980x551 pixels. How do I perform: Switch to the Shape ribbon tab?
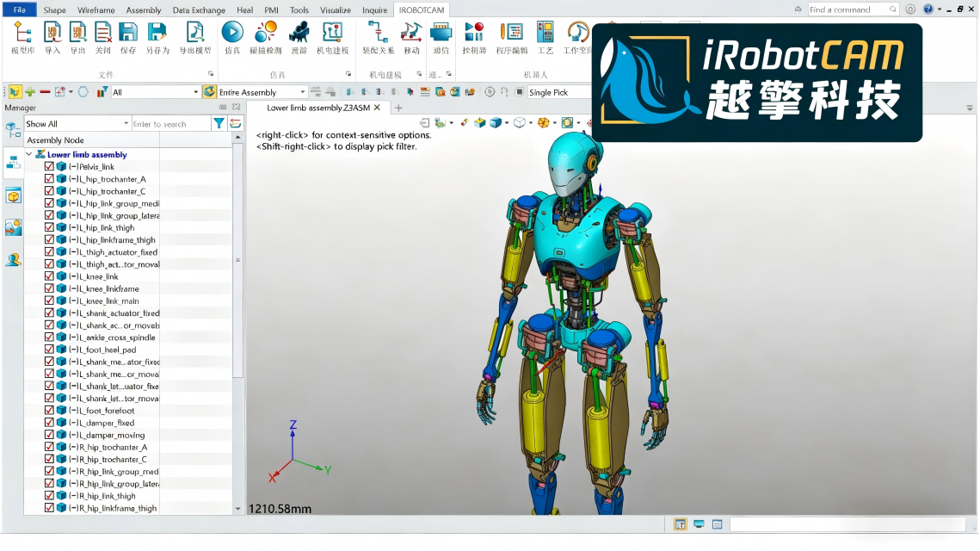pyautogui.click(x=54, y=10)
